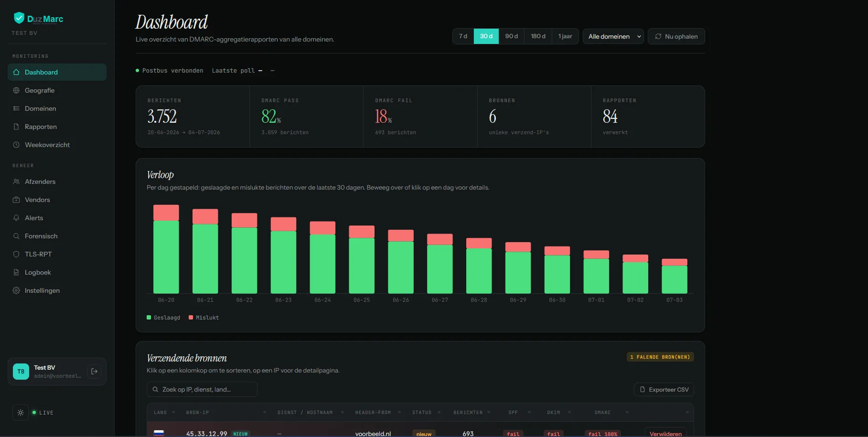868x437 pixels.
Task: Open source IP 45.33.12.99 detail link
Action: click(x=206, y=434)
